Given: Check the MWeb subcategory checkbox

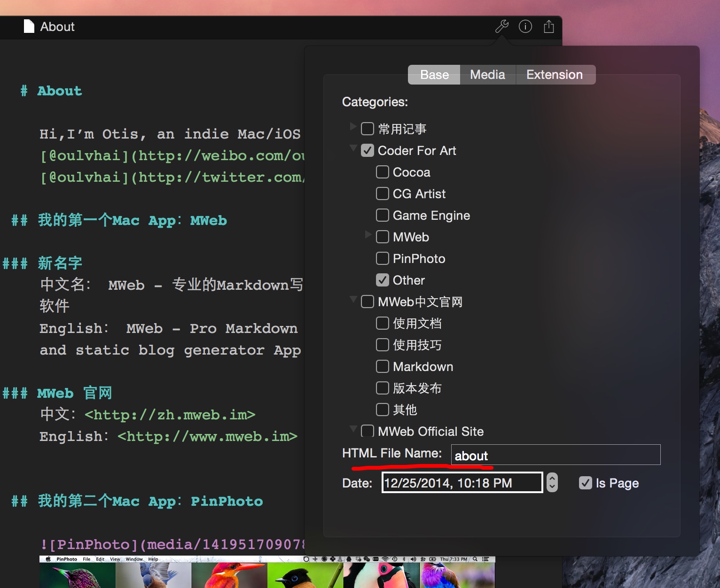Looking at the screenshot, I should tap(383, 237).
